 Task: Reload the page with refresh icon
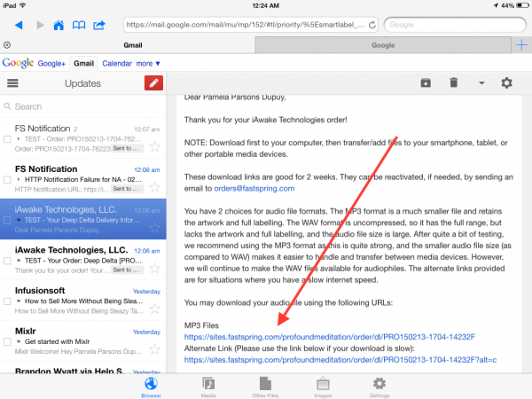click(x=372, y=25)
